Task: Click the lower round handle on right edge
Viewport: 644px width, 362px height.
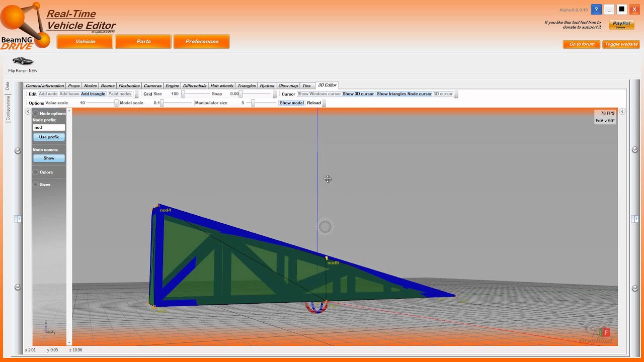Action: point(635,287)
